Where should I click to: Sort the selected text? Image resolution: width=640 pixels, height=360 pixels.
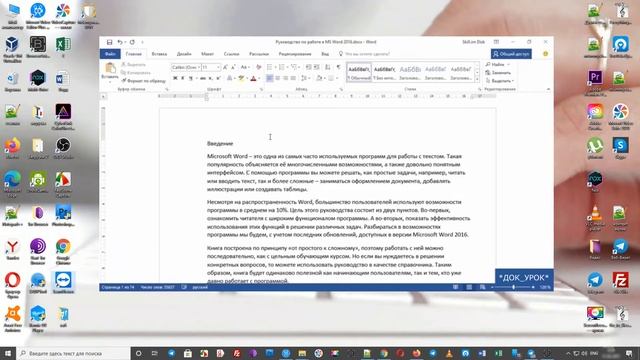(x=328, y=67)
